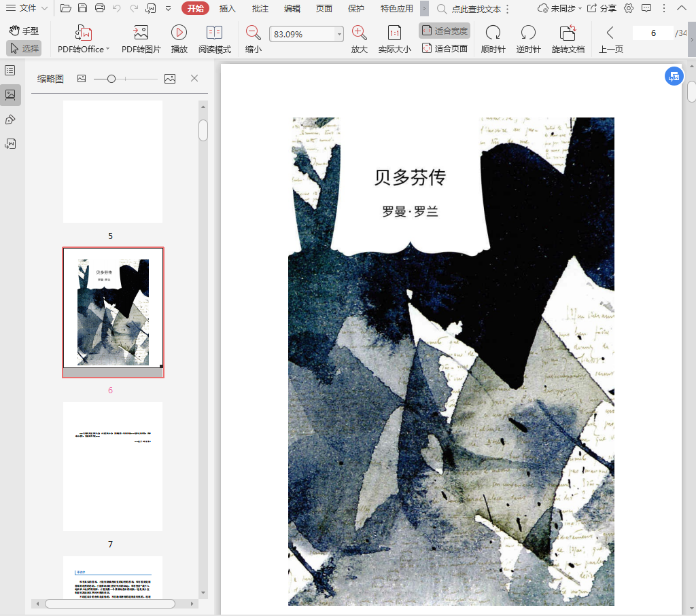
Task: Click the thumbnail size slider handle
Action: pos(111,79)
